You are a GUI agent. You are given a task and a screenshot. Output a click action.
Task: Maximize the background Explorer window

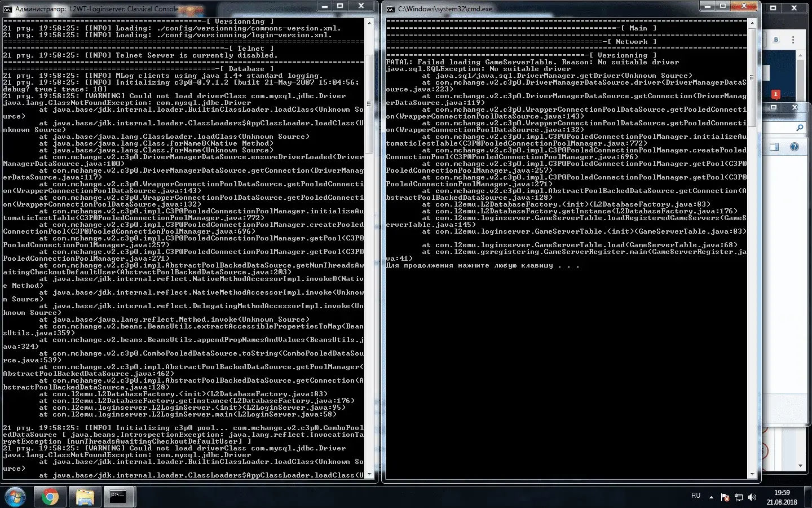pos(774,107)
